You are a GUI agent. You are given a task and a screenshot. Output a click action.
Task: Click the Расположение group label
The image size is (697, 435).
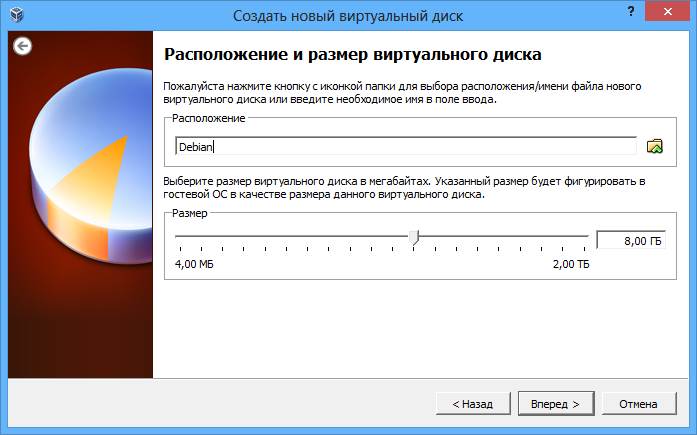(x=208, y=118)
